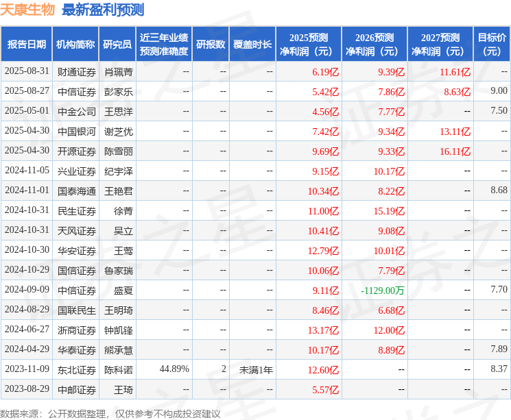Image resolution: width=511 pixels, height=420 pixels.
Task: Click the 国信证券 institution cell
Action: pos(77,271)
